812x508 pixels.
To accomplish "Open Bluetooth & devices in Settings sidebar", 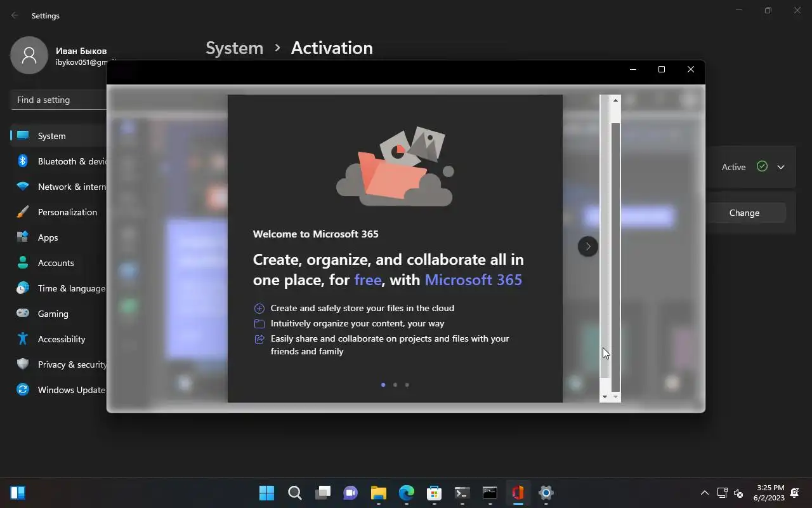I will click(x=59, y=161).
